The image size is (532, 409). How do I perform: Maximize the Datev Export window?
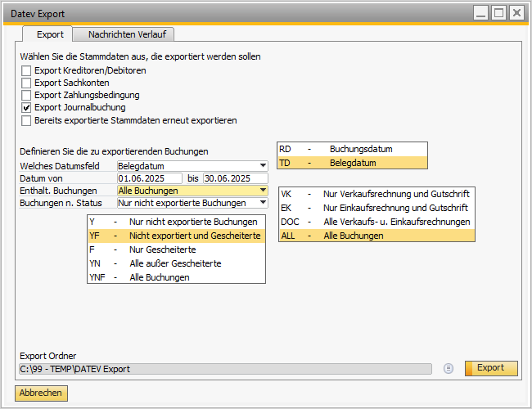pyautogui.click(x=498, y=13)
